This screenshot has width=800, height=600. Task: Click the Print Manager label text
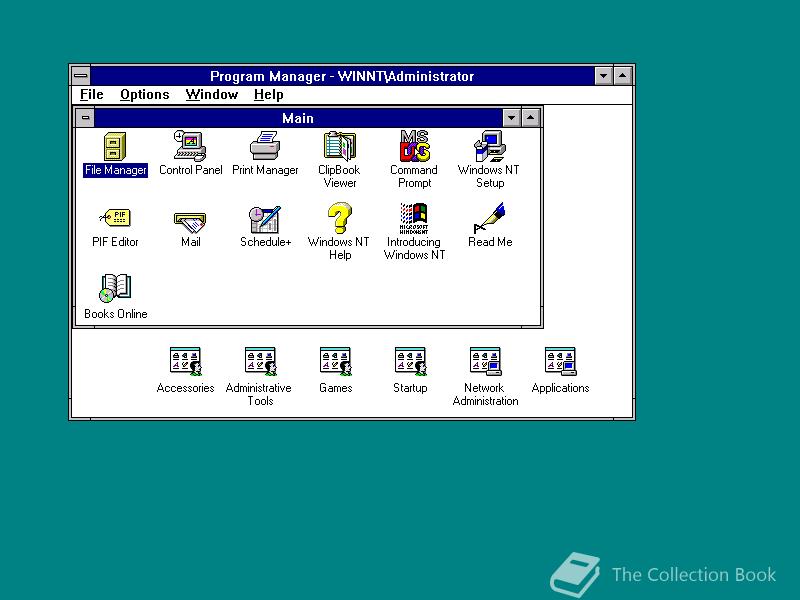[265, 170]
